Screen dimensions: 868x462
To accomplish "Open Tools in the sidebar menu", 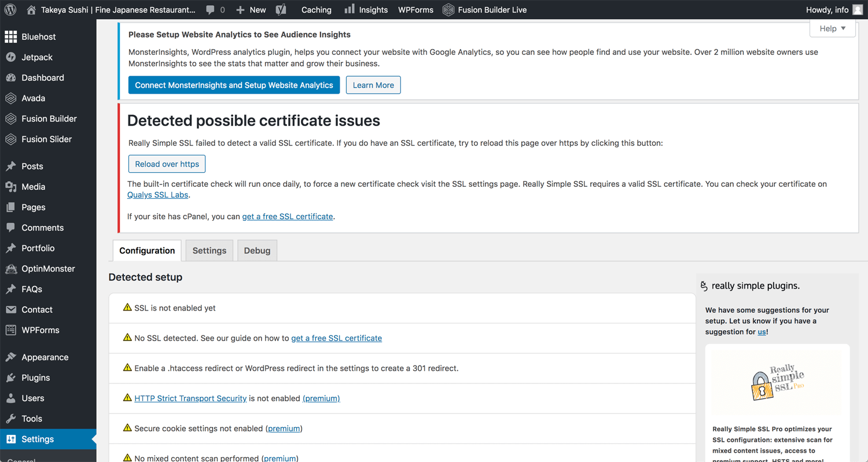I will click(x=48, y=419).
